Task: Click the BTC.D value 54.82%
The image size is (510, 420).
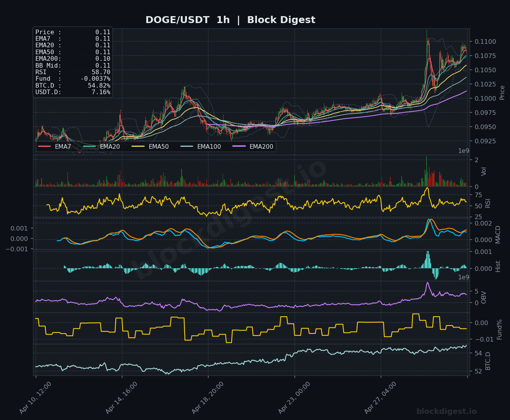Action: coord(99,86)
